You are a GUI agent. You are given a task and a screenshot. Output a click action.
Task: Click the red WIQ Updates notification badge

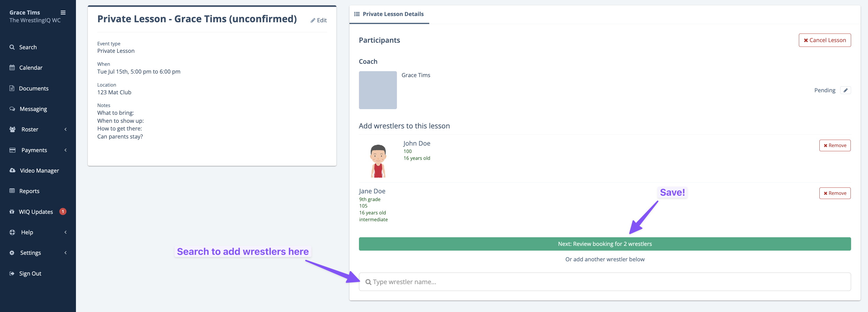click(63, 211)
